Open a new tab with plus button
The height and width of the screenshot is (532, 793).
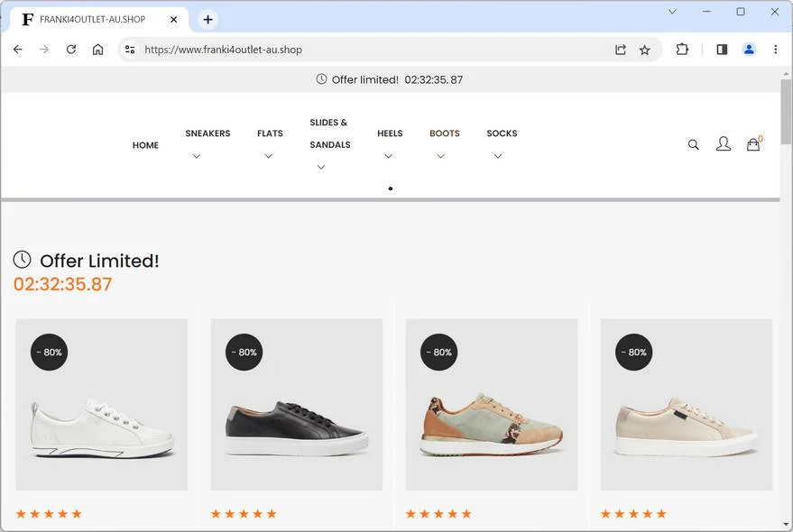pos(207,20)
